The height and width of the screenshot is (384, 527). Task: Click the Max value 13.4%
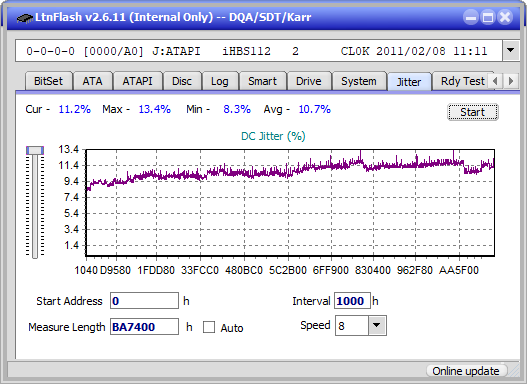pos(155,109)
